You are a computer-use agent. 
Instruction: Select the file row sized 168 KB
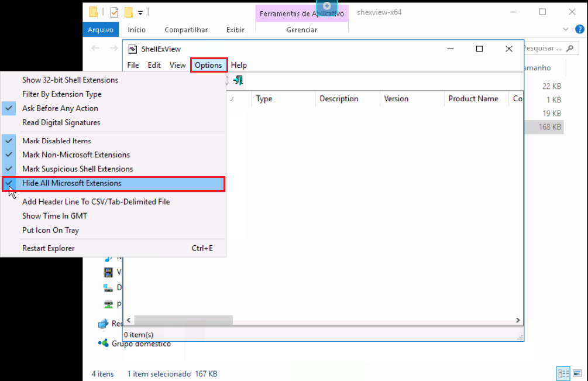544,127
